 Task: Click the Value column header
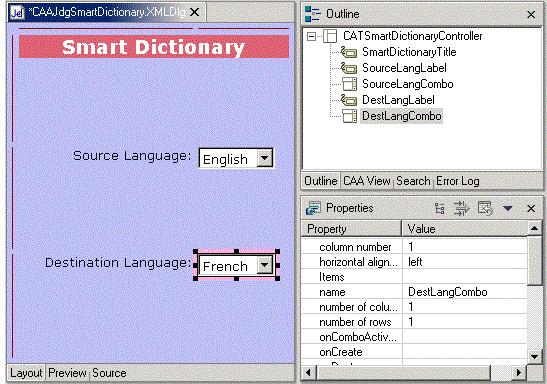[465, 229]
